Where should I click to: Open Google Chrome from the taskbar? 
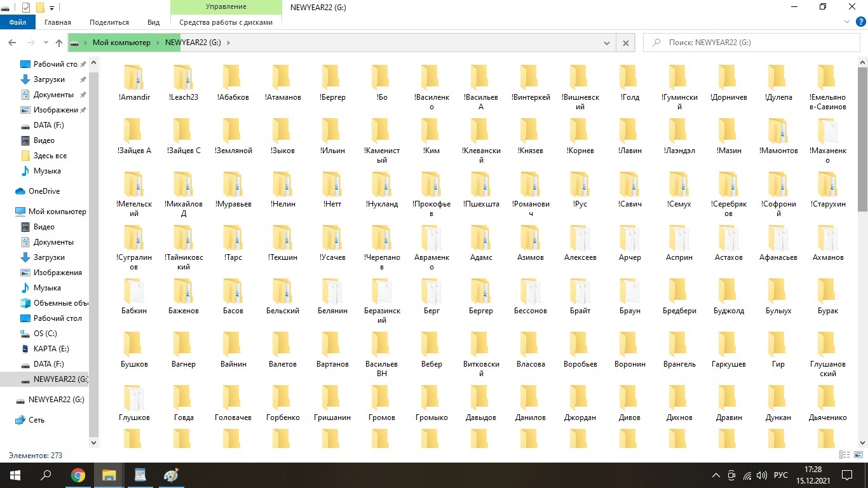78,475
